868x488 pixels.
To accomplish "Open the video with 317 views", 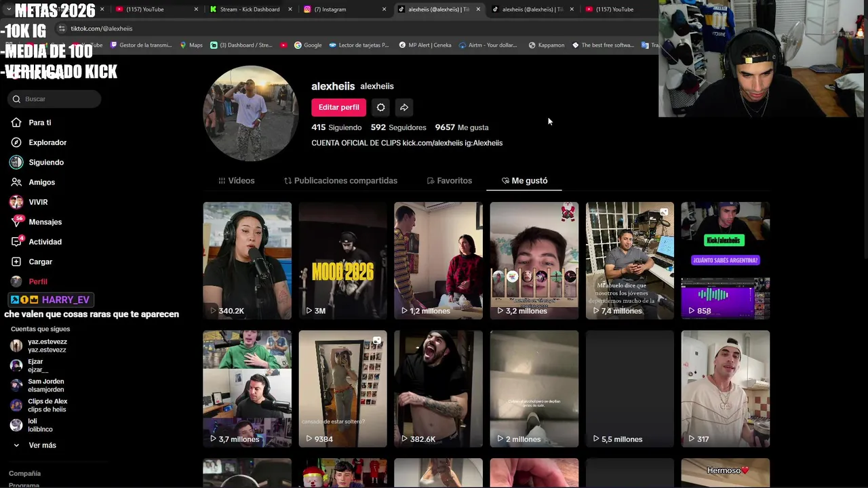I will click(x=726, y=388).
